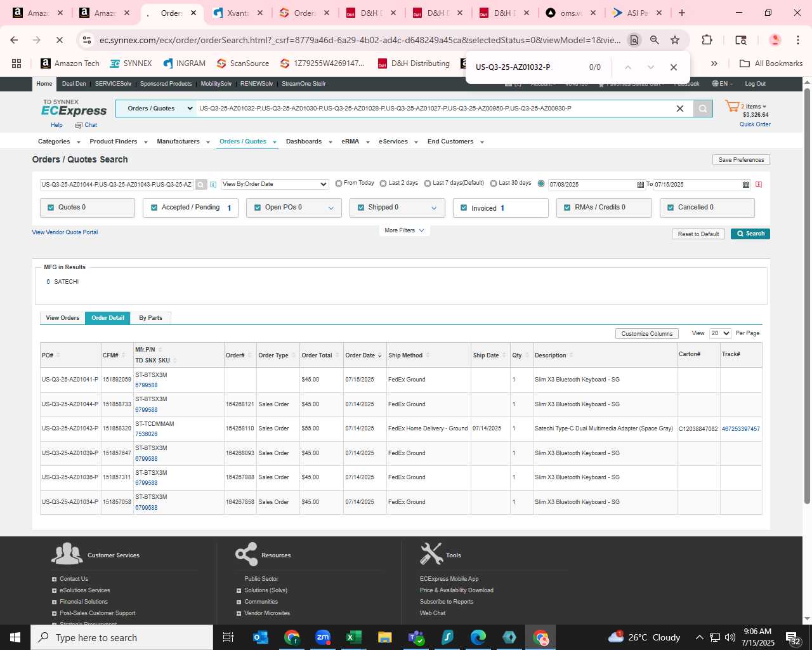Toggle the Invoiced checkbox
The width and height of the screenshot is (812, 650).
point(464,208)
